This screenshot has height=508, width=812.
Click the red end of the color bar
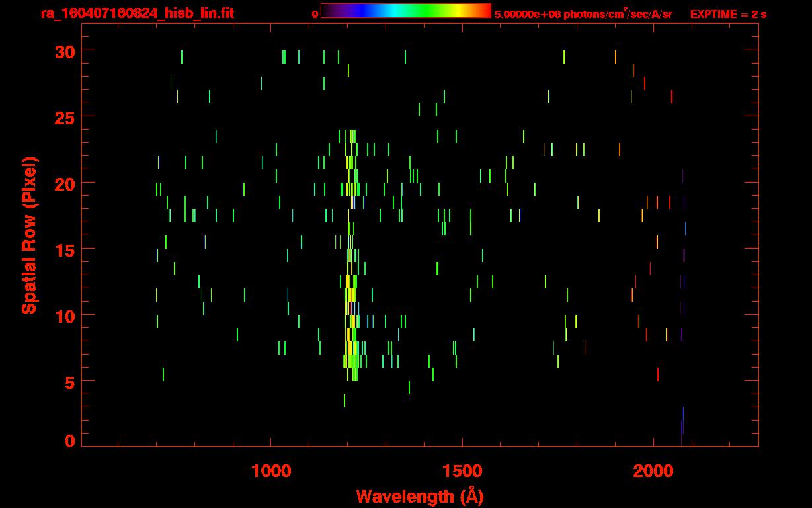click(485, 11)
